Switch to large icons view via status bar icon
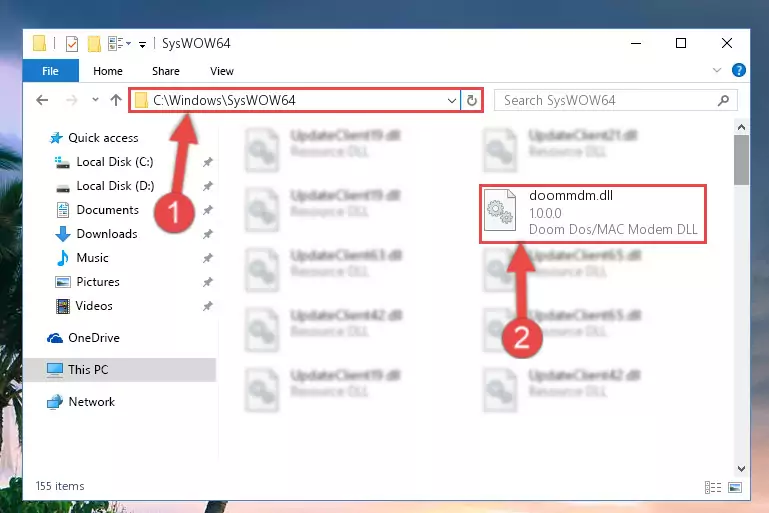 click(x=735, y=487)
